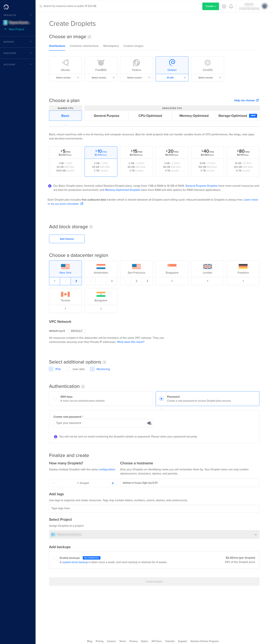Select the Ubuntu distribution icon
This screenshot has height=644, width=273.
coord(65,62)
